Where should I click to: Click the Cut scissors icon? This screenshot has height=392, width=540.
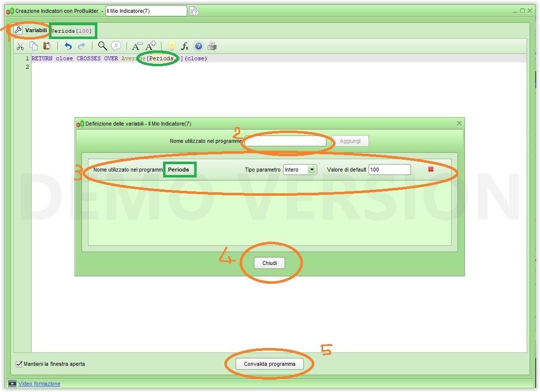point(20,46)
